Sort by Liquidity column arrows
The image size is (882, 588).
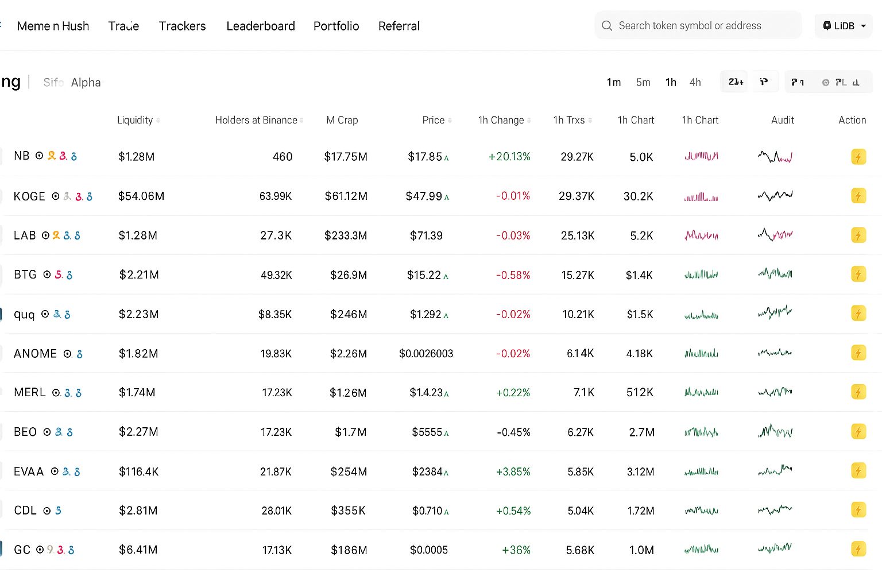click(x=158, y=121)
